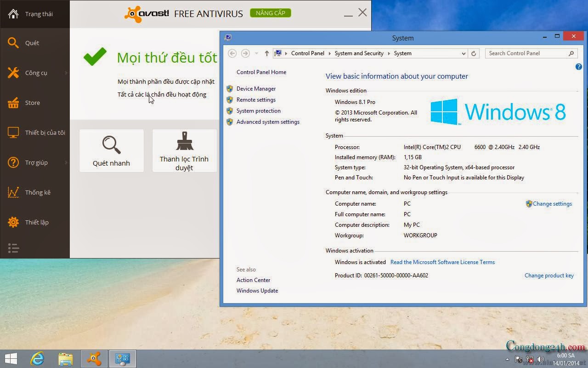588x368 pixels.
Task: Open the Windows Start button
Action: pyautogui.click(x=11, y=359)
